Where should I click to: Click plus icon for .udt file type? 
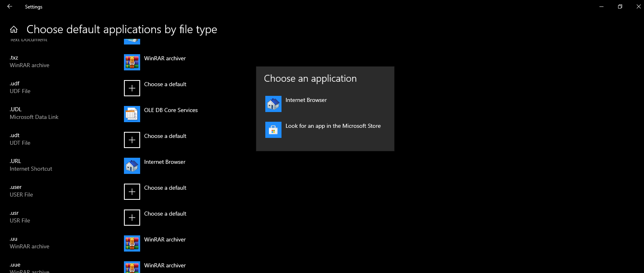click(132, 140)
